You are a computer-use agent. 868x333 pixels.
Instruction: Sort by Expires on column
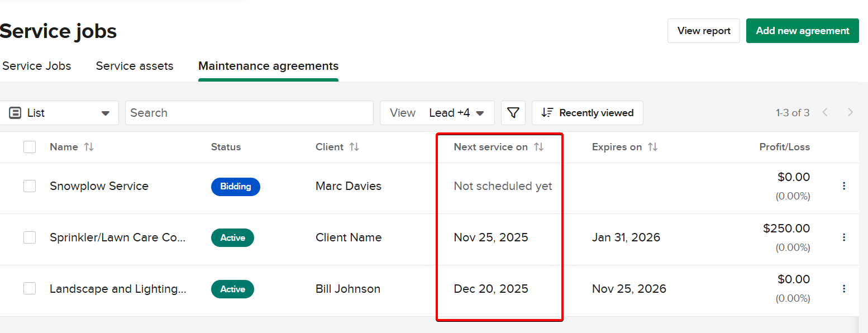[x=653, y=147]
